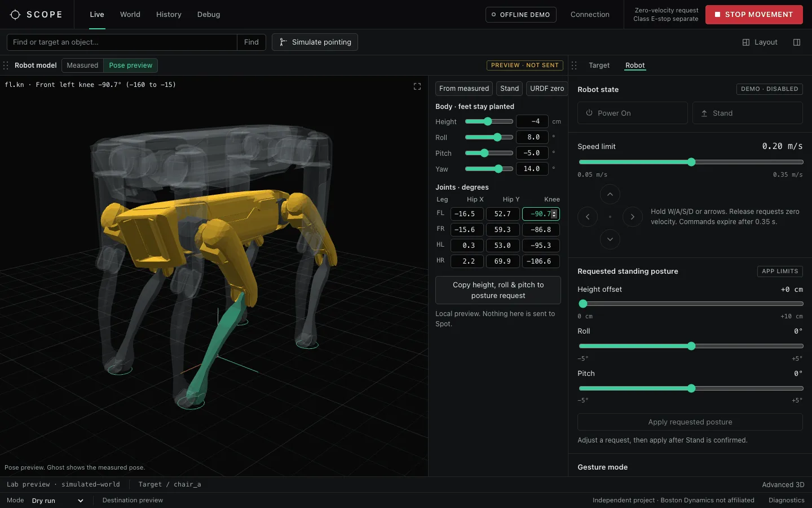Click the From measured preset button
This screenshot has height=508, width=812.
point(464,89)
